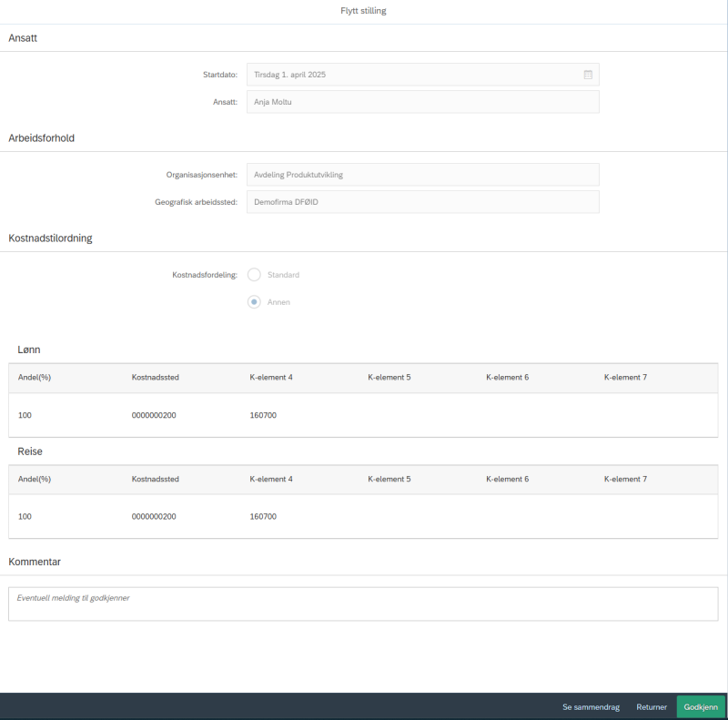This screenshot has width=728, height=720.
Task: Click the Startdato date field
Action: tap(422, 75)
